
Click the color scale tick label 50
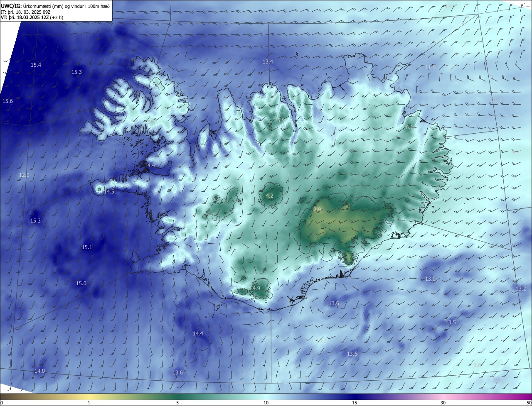tap(529, 403)
